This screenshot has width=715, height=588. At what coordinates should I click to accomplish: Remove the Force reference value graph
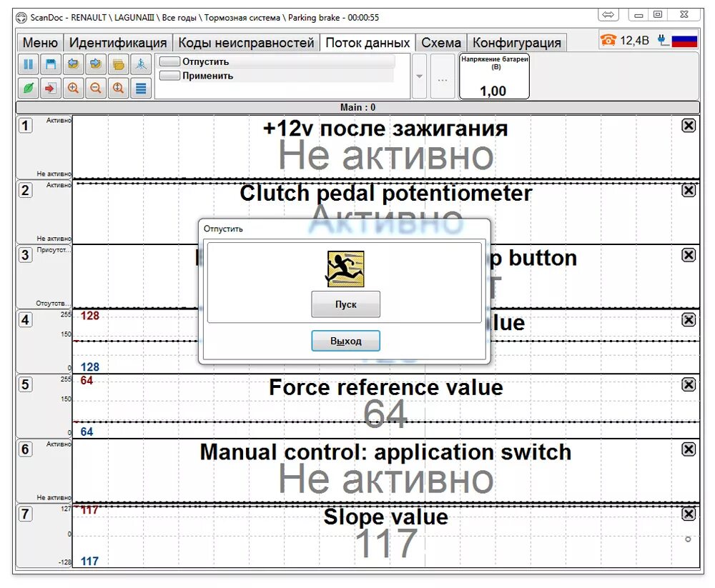[688, 384]
